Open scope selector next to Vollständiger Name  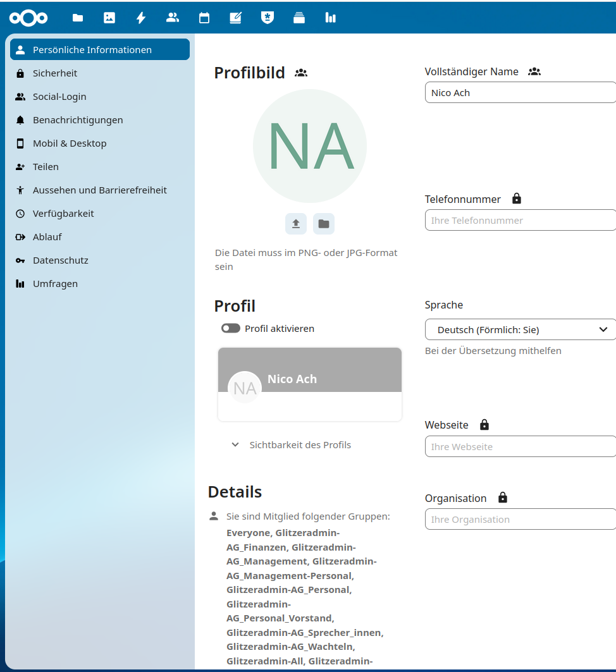(x=534, y=72)
